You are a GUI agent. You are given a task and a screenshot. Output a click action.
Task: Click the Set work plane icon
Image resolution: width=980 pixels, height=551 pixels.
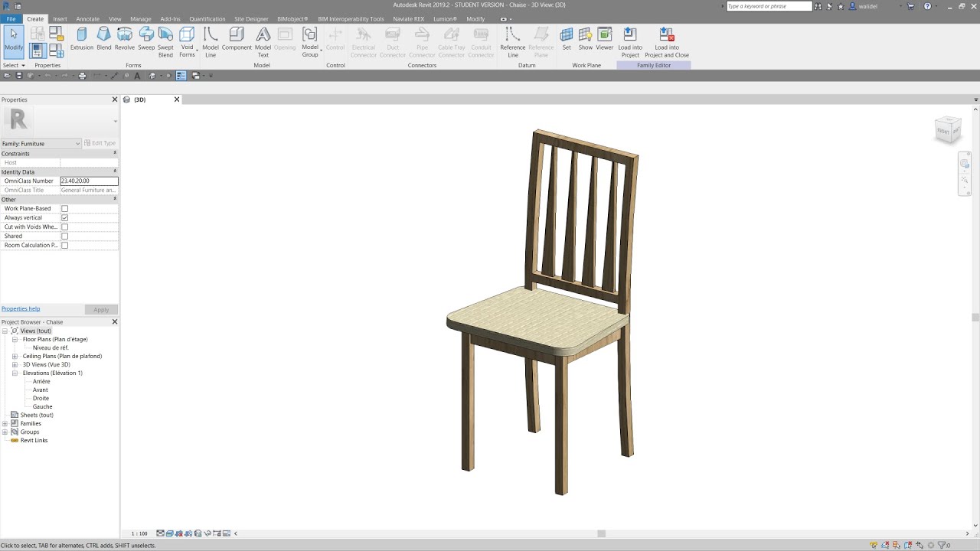tap(567, 39)
